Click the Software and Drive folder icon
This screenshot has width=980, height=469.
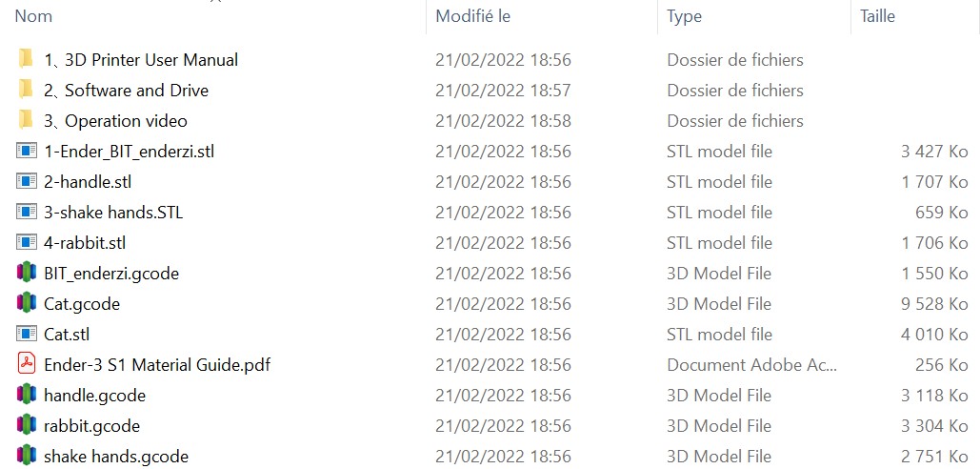click(26, 90)
